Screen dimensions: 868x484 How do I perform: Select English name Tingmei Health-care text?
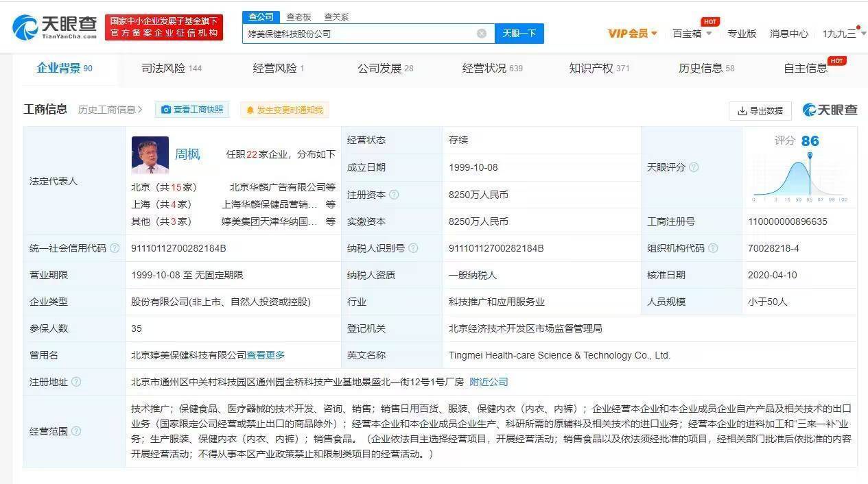coord(559,355)
